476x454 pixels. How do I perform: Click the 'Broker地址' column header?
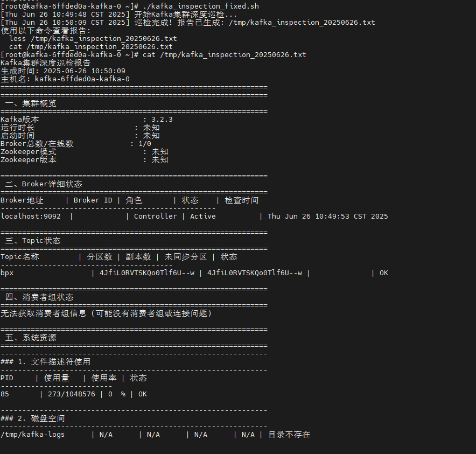click(x=22, y=200)
